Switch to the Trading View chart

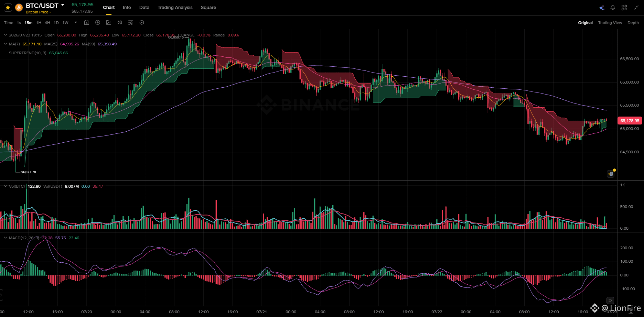point(610,23)
